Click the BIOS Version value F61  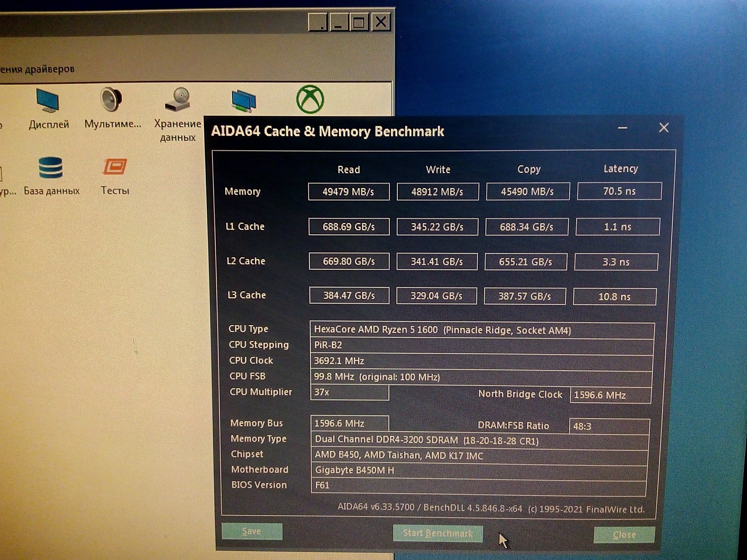tap(479, 486)
